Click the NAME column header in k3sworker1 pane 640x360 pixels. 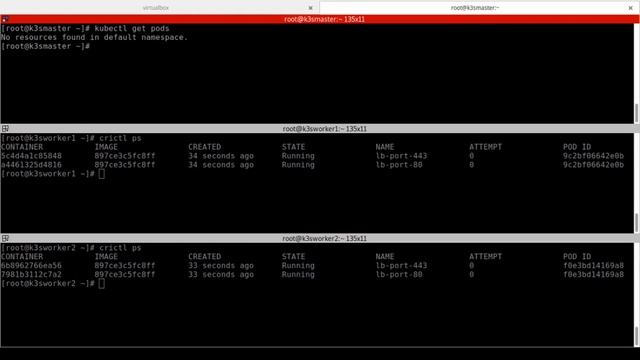pyautogui.click(x=385, y=147)
